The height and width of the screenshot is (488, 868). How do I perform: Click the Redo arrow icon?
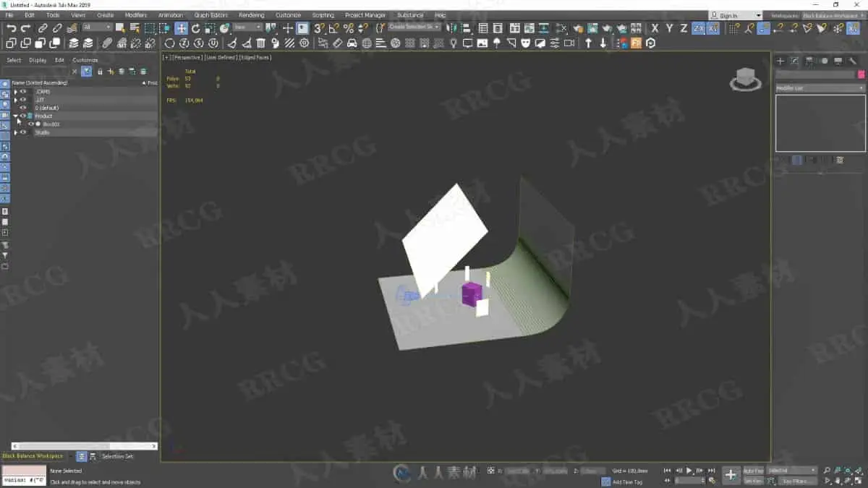tap(26, 28)
